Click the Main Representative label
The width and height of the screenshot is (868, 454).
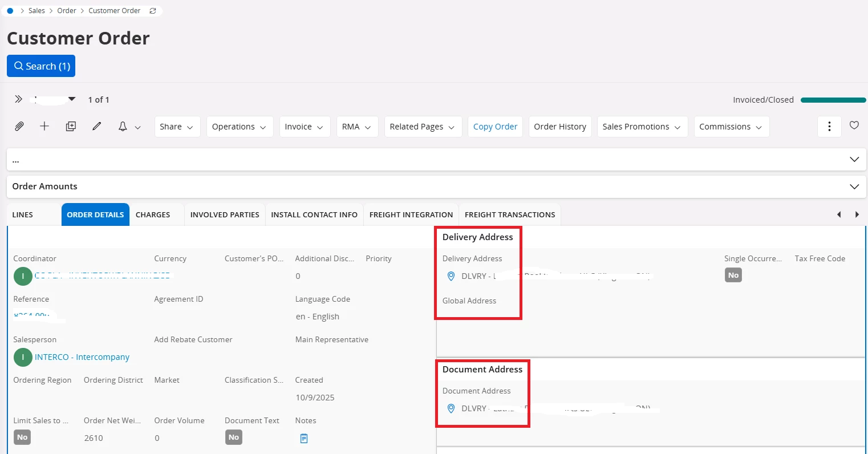click(332, 339)
